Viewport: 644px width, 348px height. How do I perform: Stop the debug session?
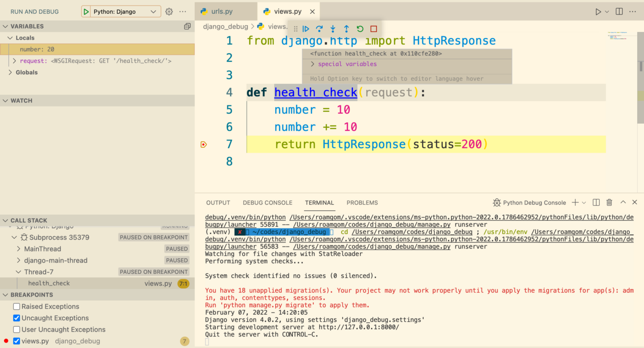pos(374,29)
